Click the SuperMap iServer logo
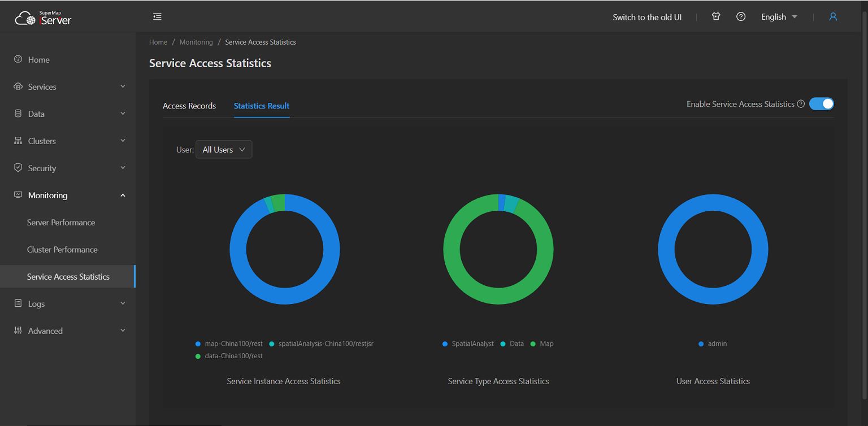 pos(44,18)
